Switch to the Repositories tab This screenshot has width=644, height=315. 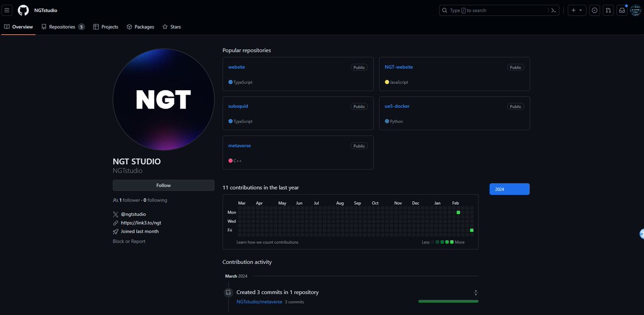click(x=63, y=27)
